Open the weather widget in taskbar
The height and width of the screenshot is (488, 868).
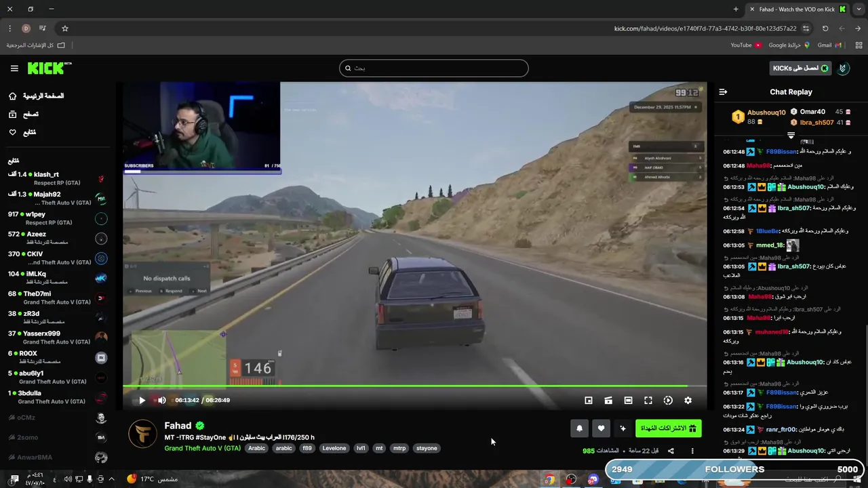click(152, 479)
